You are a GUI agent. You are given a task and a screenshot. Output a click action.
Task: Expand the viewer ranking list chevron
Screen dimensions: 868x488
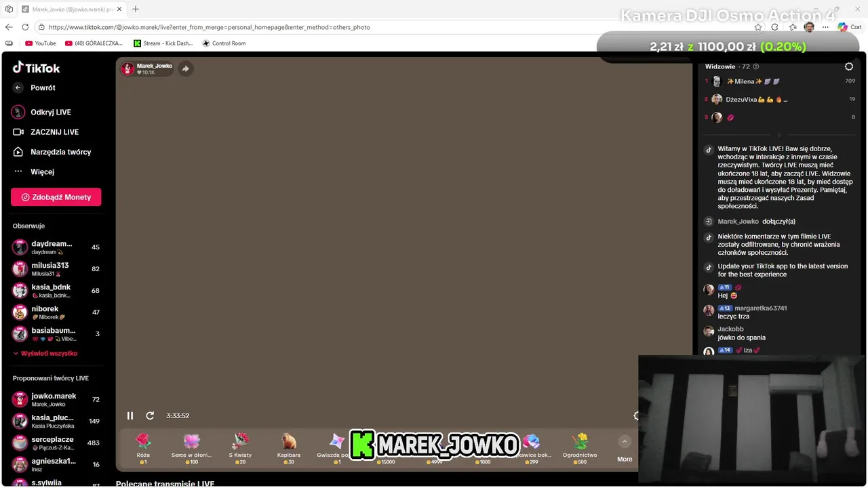779,135
